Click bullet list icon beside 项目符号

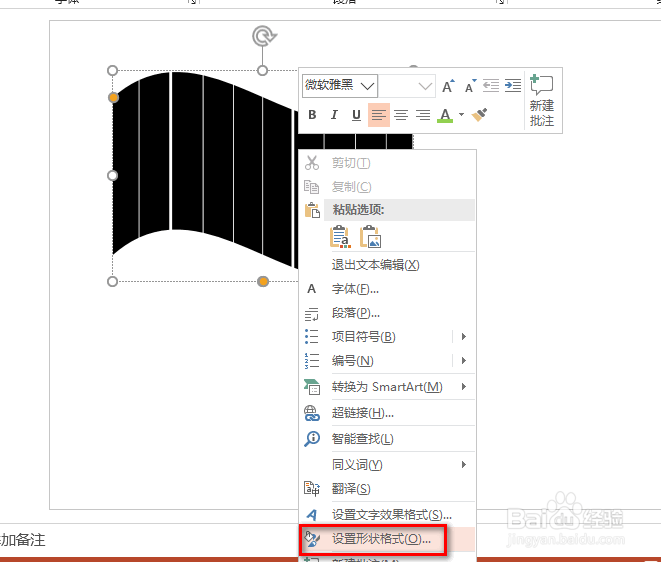coord(312,336)
